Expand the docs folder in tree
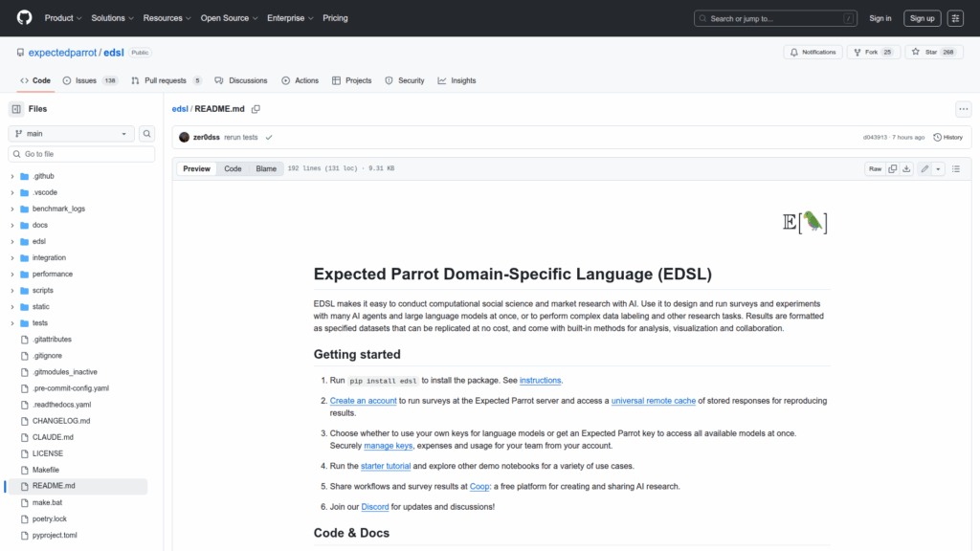Image resolution: width=980 pixels, height=551 pixels. [12, 225]
